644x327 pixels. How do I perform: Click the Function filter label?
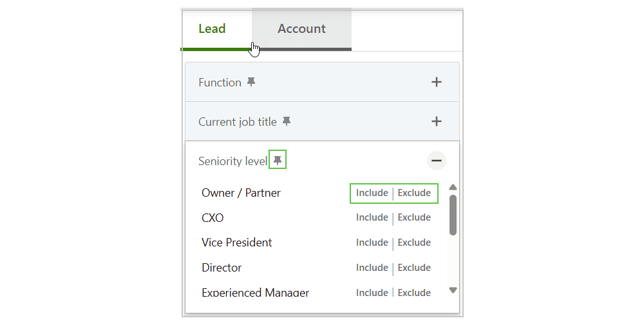[220, 83]
